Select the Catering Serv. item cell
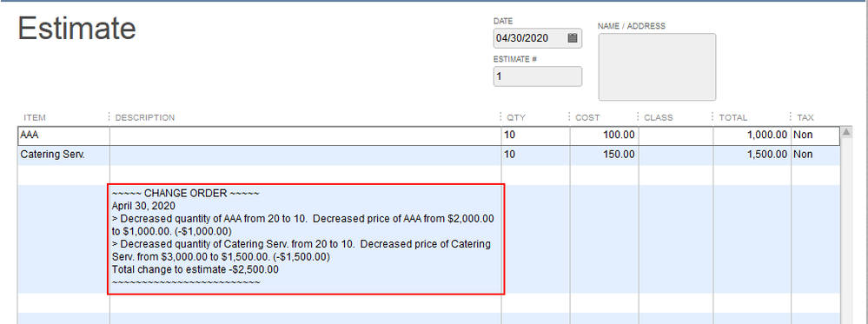Viewport: 868px width, 324px height. click(x=63, y=155)
